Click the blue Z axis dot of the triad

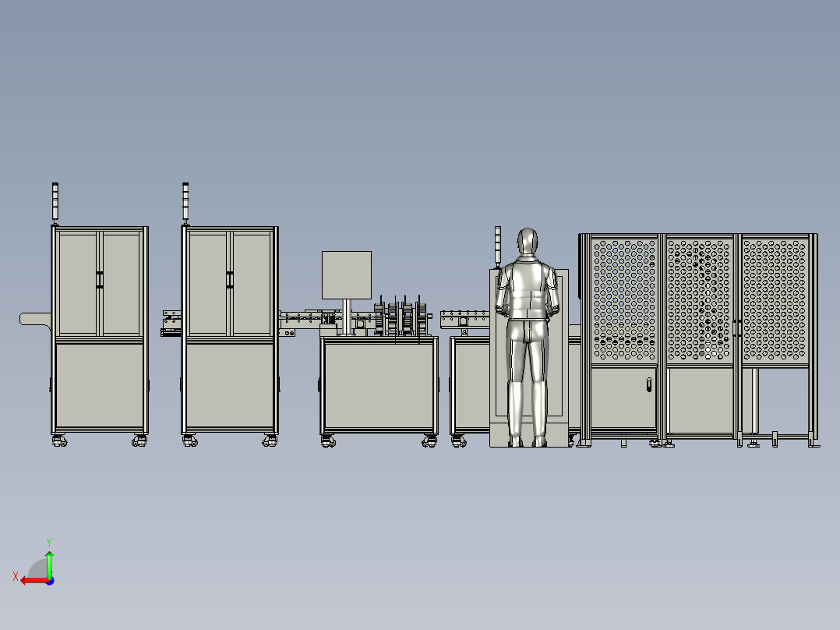(x=50, y=581)
